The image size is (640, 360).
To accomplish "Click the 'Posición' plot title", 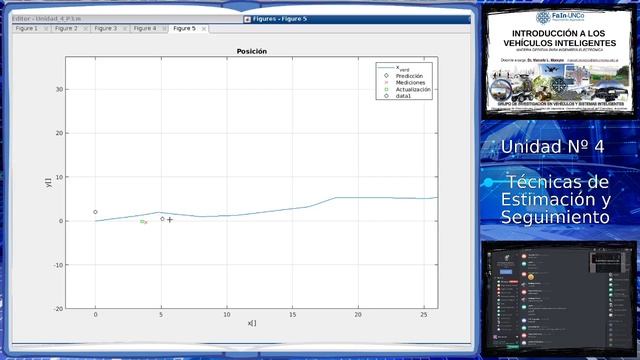I will click(252, 51).
